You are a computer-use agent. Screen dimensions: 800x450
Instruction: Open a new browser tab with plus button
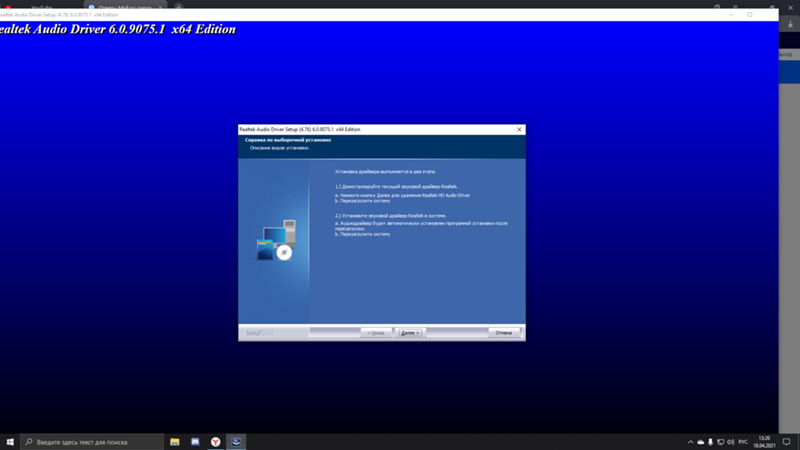pos(179,7)
